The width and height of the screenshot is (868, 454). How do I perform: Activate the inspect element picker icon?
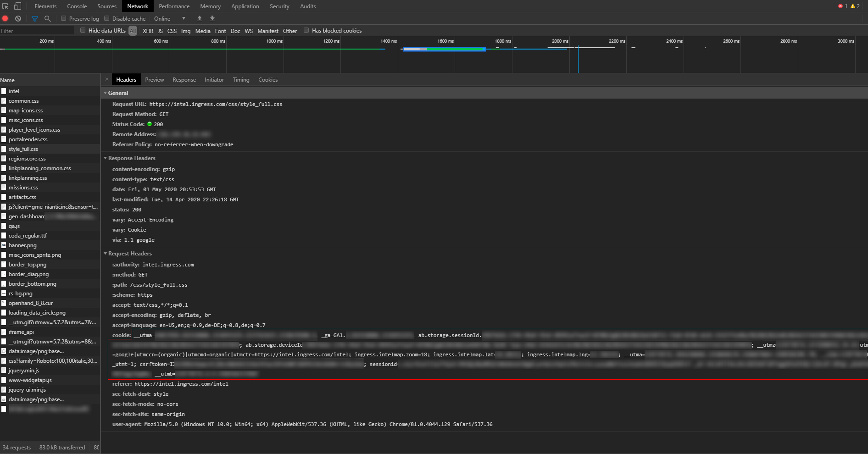coord(6,6)
